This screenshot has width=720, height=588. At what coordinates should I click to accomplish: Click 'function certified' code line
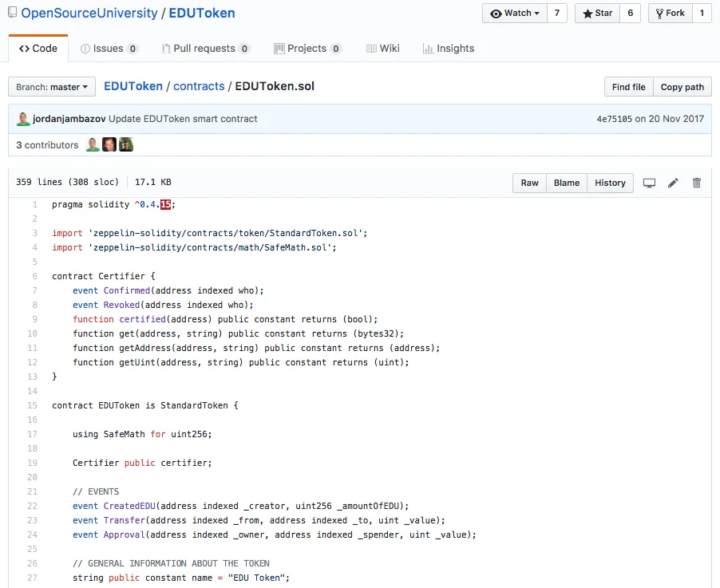click(x=225, y=319)
